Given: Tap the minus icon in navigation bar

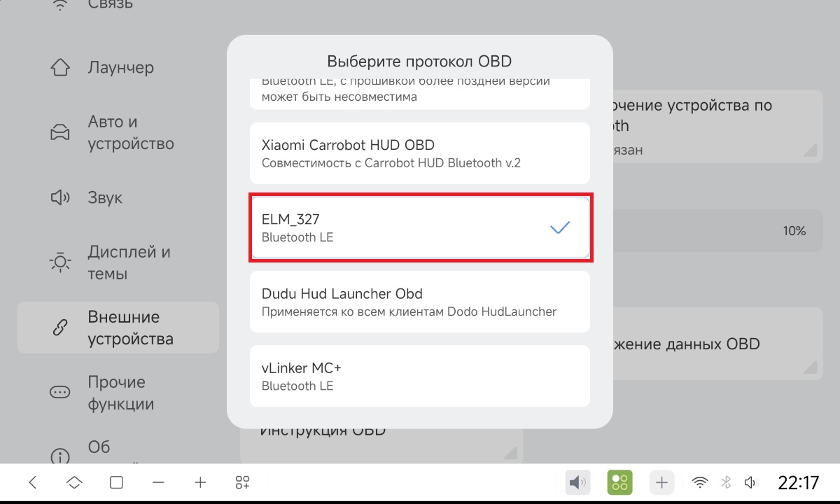Looking at the screenshot, I should [x=158, y=482].
